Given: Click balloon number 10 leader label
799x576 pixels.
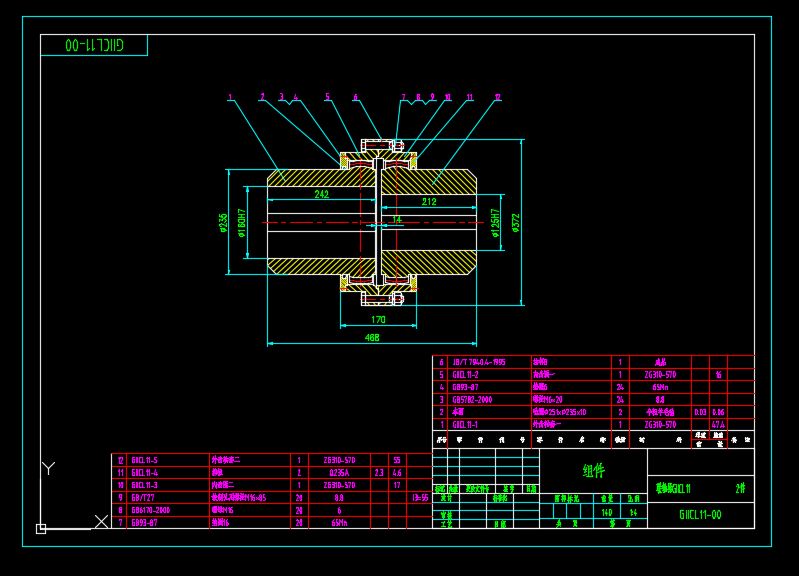Looking at the screenshot, I should (447, 97).
